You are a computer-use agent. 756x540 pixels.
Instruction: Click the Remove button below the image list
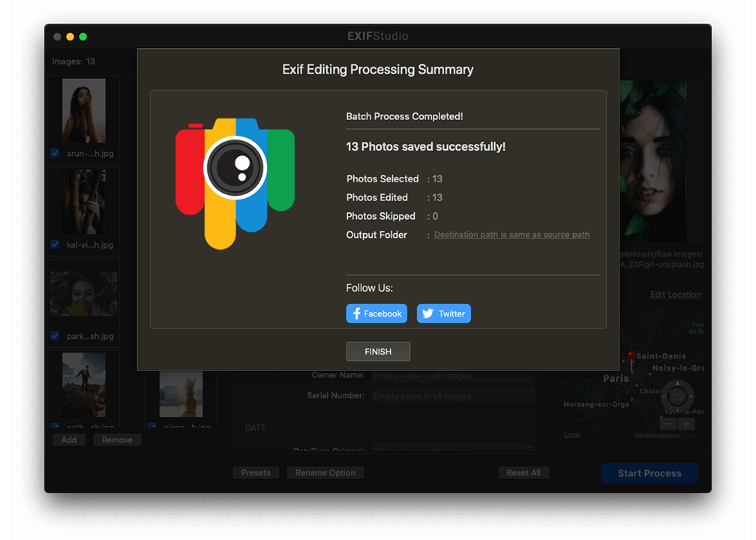tap(117, 439)
